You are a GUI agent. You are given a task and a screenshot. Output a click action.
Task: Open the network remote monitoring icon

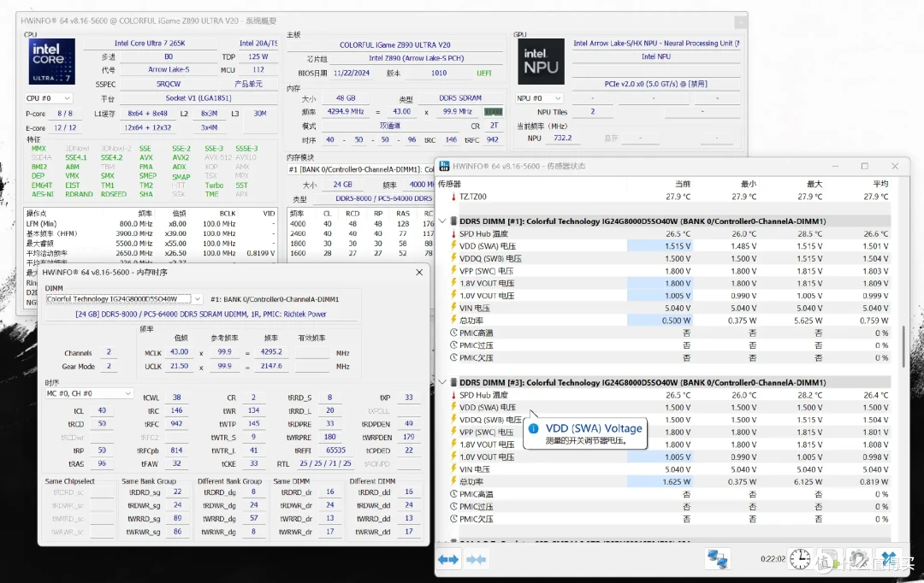pyautogui.click(x=717, y=559)
